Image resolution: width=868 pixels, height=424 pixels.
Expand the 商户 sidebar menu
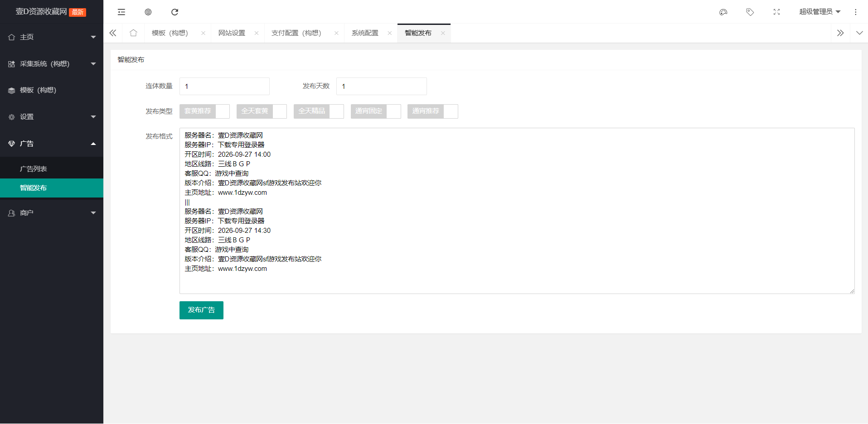[x=52, y=213]
